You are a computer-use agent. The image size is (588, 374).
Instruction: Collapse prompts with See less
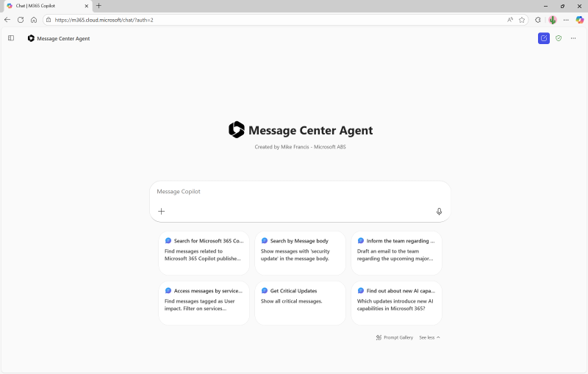pos(429,338)
